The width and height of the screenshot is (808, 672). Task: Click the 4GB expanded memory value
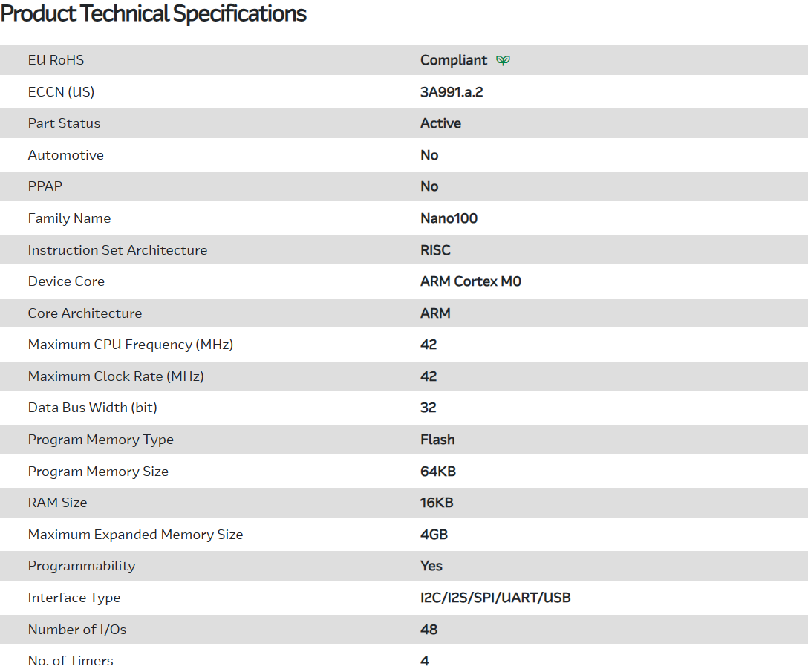point(434,535)
